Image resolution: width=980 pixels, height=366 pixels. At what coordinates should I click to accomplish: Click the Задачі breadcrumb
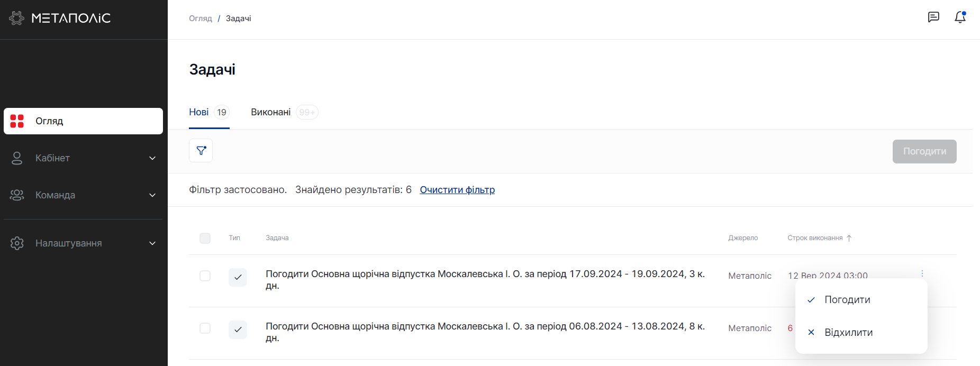238,19
